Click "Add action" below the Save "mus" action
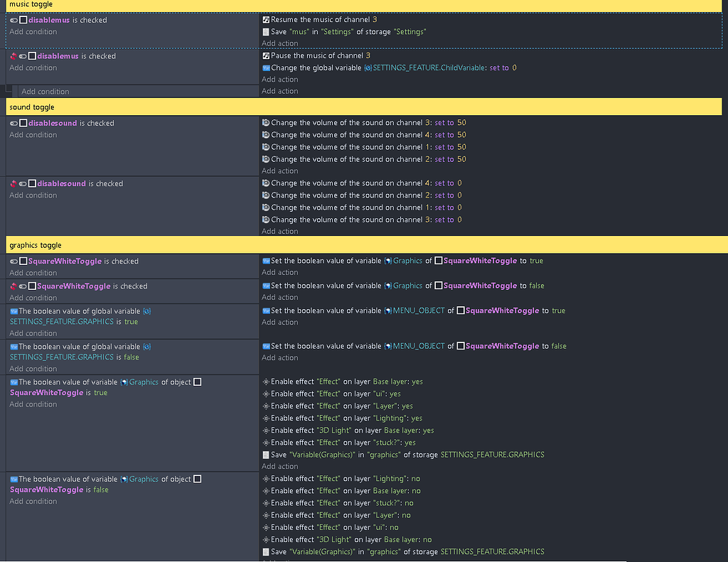 (280, 43)
